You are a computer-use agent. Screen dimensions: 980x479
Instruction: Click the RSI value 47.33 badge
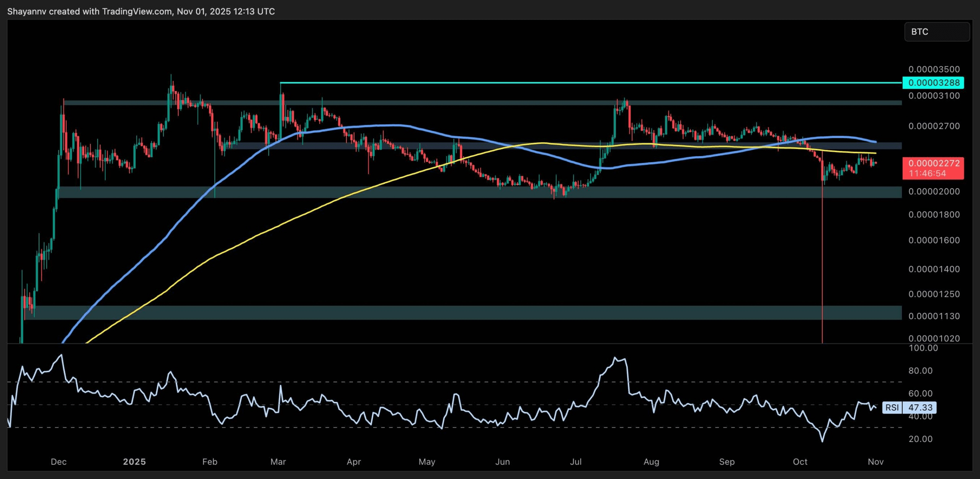[x=920, y=407]
